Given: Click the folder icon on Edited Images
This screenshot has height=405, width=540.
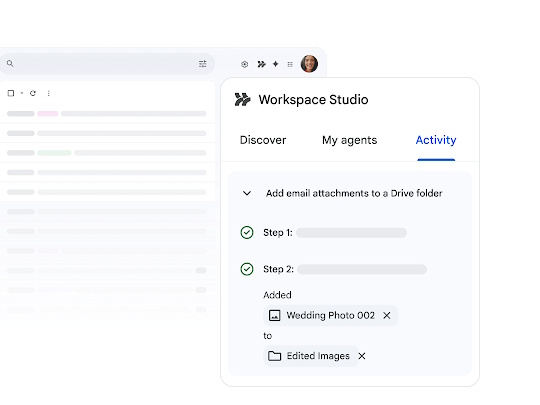Looking at the screenshot, I should tap(274, 356).
